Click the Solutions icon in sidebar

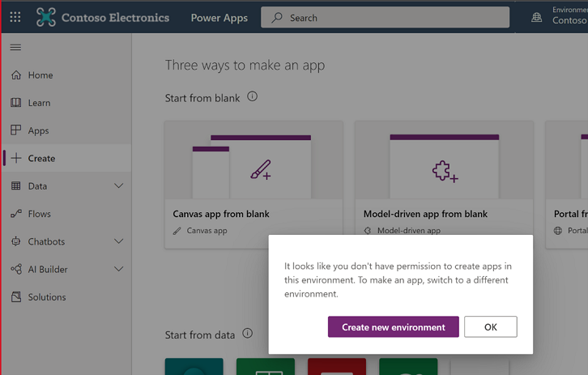[15, 296]
